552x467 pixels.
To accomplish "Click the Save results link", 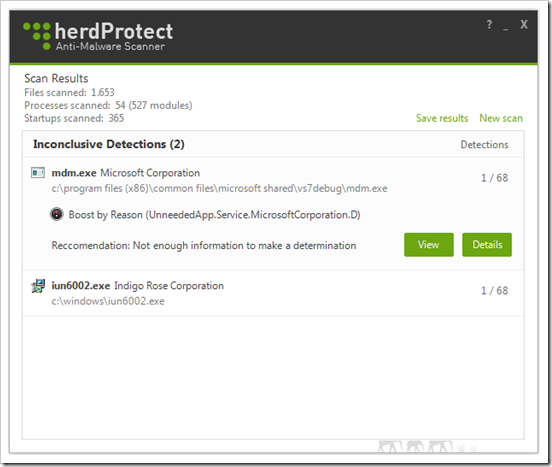I will click(442, 118).
